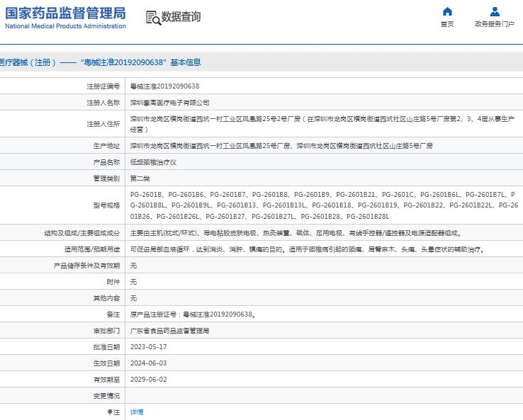Click the 第二类 management category value
Image resolution: width=523 pixels, height=420 pixels.
pos(140,178)
